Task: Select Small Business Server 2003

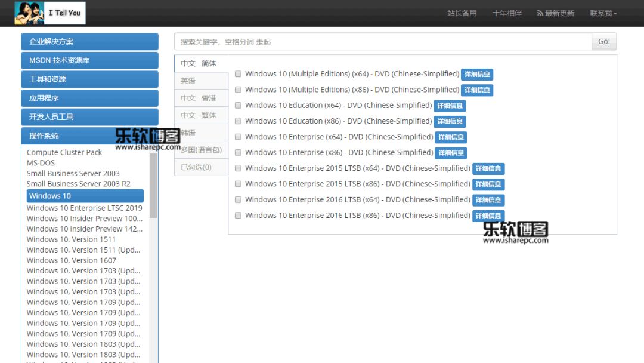Action: click(x=73, y=174)
